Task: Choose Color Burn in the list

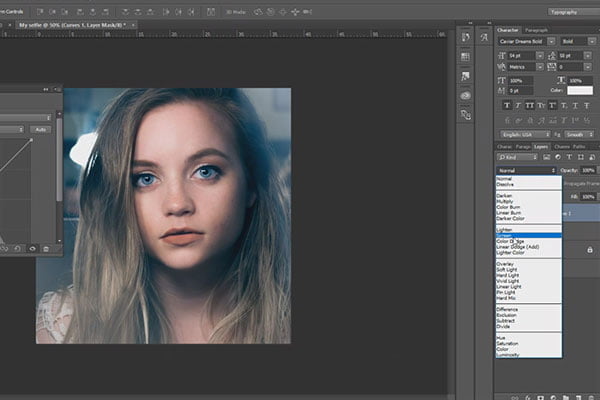Action: pyautogui.click(x=528, y=207)
